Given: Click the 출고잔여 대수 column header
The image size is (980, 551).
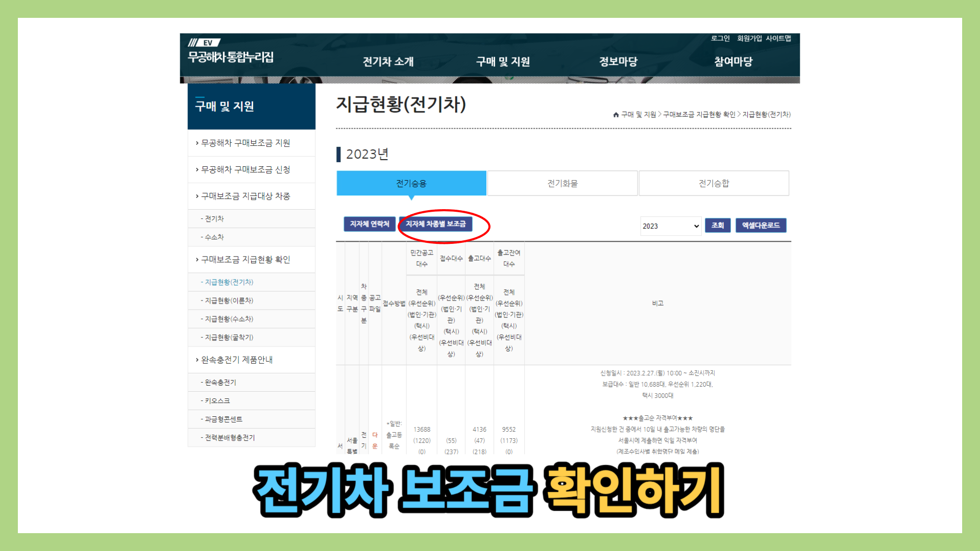Looking at the screenshot, I should (509, 258).
